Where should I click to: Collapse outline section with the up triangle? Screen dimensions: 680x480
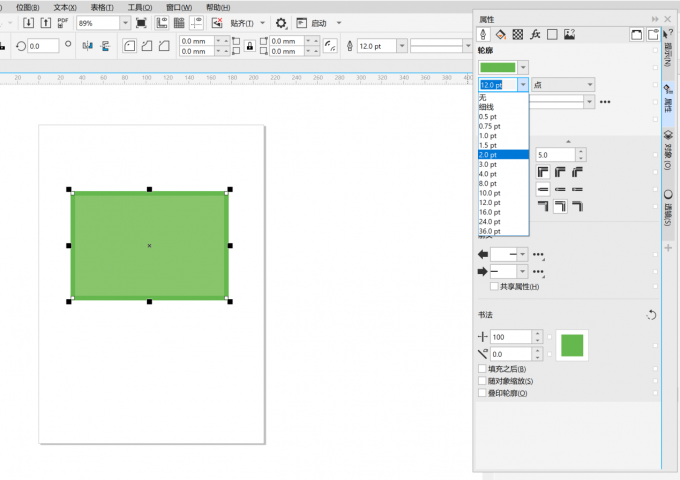568,141
